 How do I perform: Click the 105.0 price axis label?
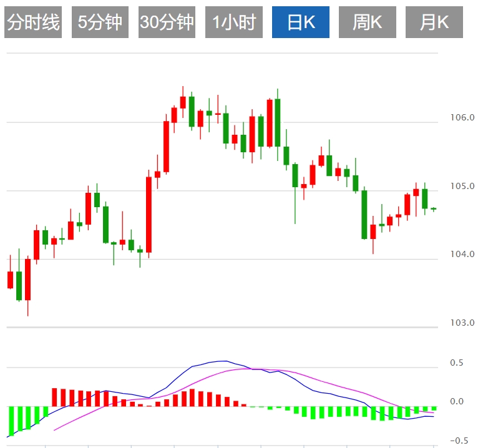tap(462, 186)
